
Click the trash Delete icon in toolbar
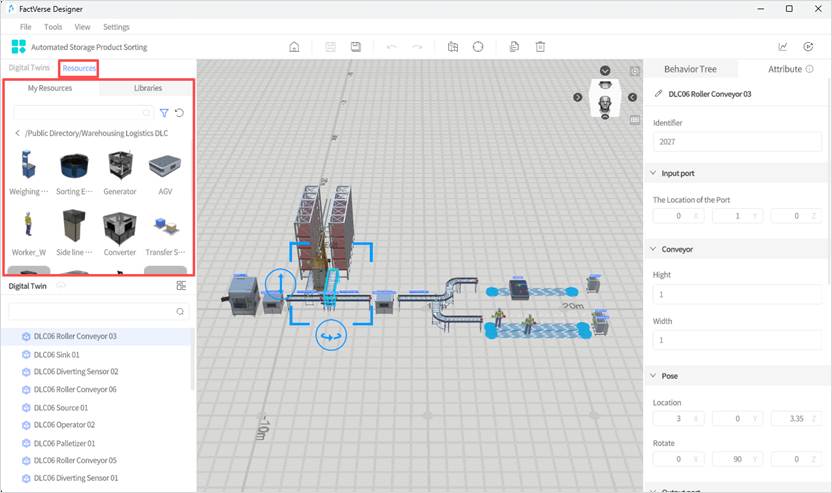(540, 47)
